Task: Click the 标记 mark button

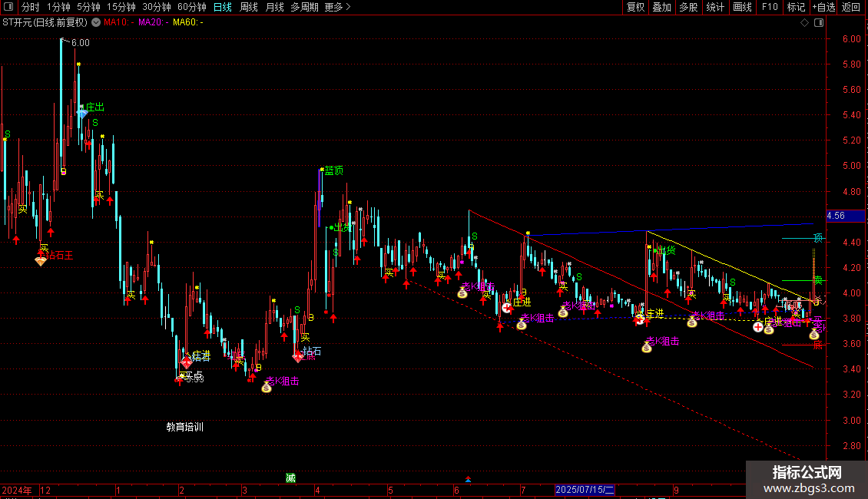Action: [796, 7]
